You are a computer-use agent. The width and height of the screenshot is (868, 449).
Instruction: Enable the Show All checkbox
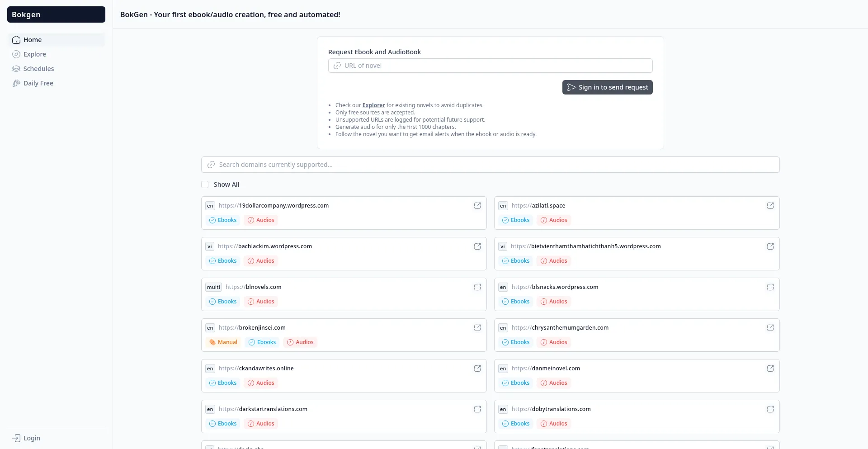205,184
